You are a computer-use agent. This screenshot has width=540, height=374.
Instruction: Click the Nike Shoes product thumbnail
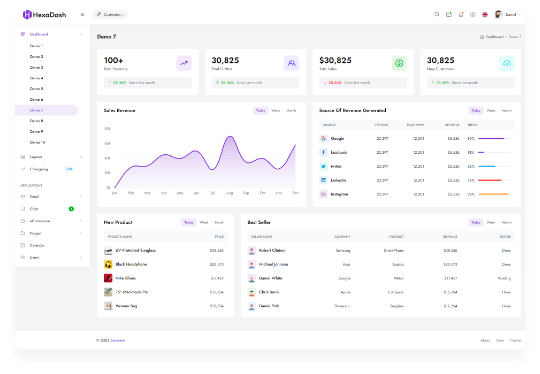(108, 278)
